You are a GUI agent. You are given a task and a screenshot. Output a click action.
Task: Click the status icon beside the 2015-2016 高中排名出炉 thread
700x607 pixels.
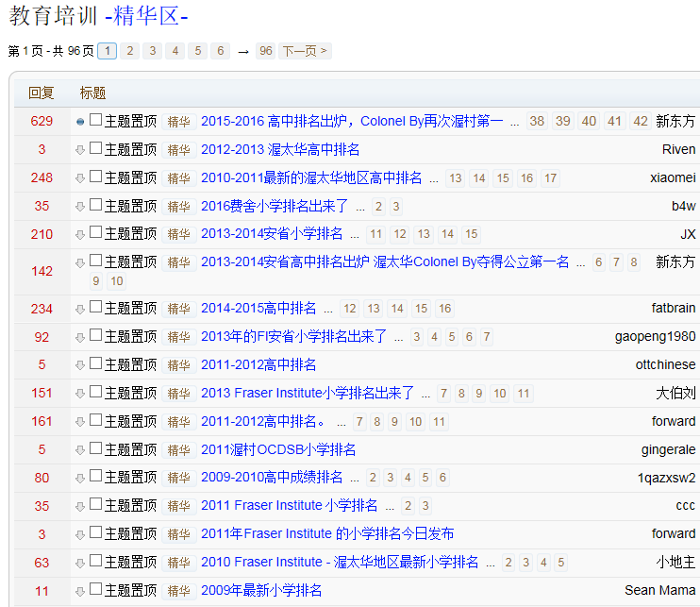coord(80,122)
